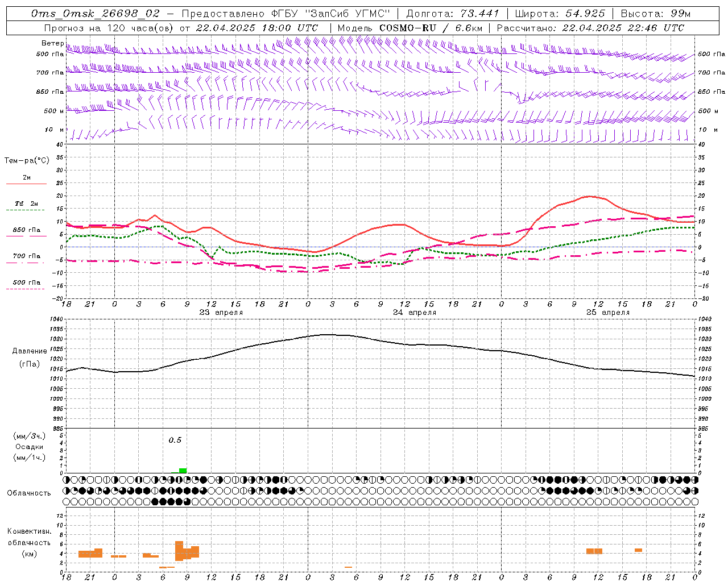Viewport: 728px width, 582px height.
Task: Click the 'Рассчитано: 22.04.2025 22:46 UTC' timestamp
Action: [x=590, y=27]
